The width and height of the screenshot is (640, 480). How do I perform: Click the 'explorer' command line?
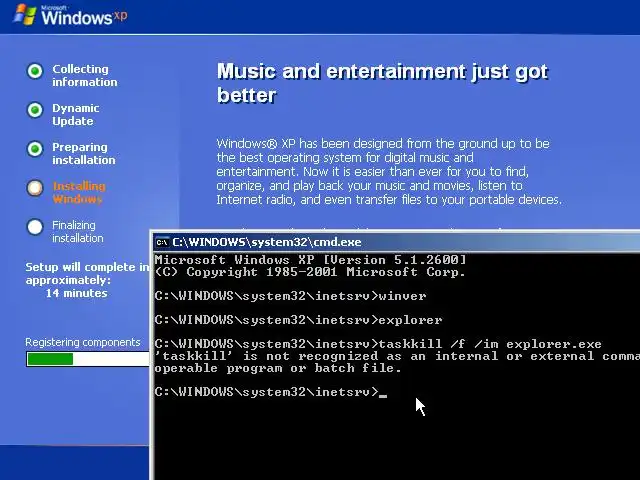coord(298,320)
